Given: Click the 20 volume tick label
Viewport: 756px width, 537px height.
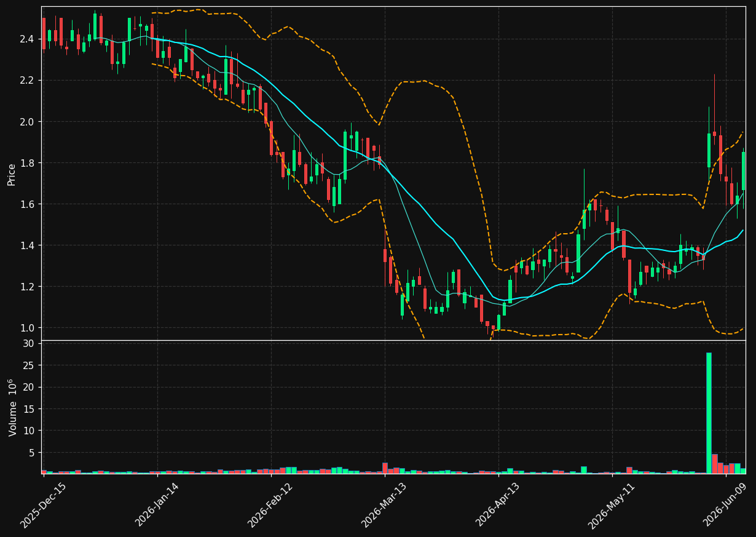Looking at the screenshot, I should [x=28, y=388].
